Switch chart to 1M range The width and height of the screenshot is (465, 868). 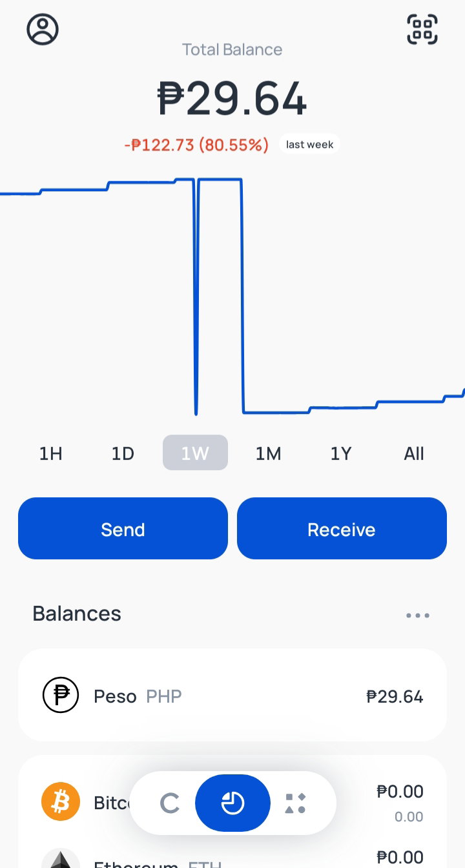point(268,453)
